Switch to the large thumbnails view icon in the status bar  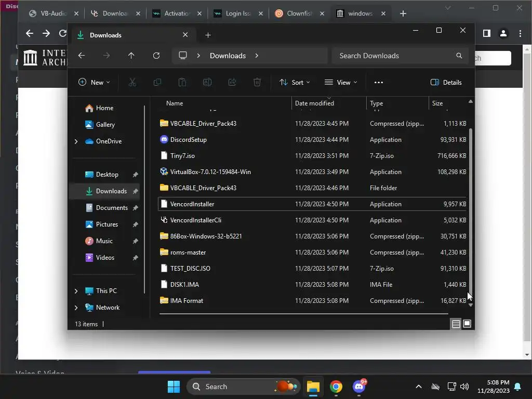pyautogui.click(x=467, y=324)
